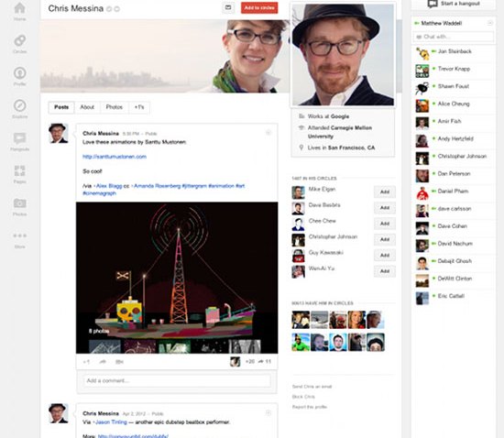Click the envelope email button near Add to circles
Image resolution: width=504 pixels, height=438 pixels.
pos(228,7)
